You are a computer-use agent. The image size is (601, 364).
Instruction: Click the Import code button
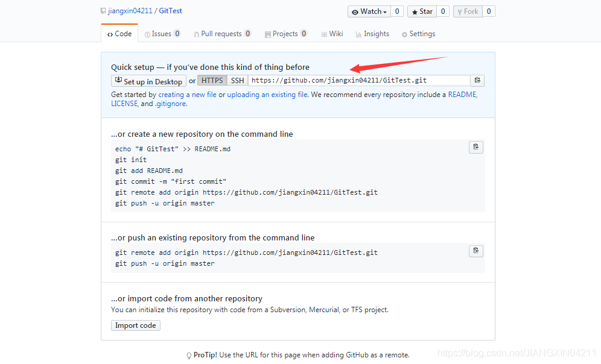click(136, 325)
